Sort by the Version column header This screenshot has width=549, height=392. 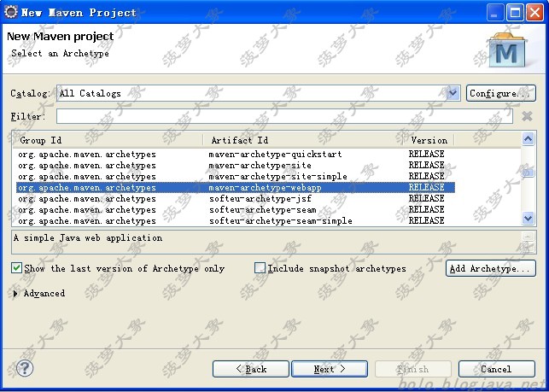pyautogui.click(x=429, y=140)
